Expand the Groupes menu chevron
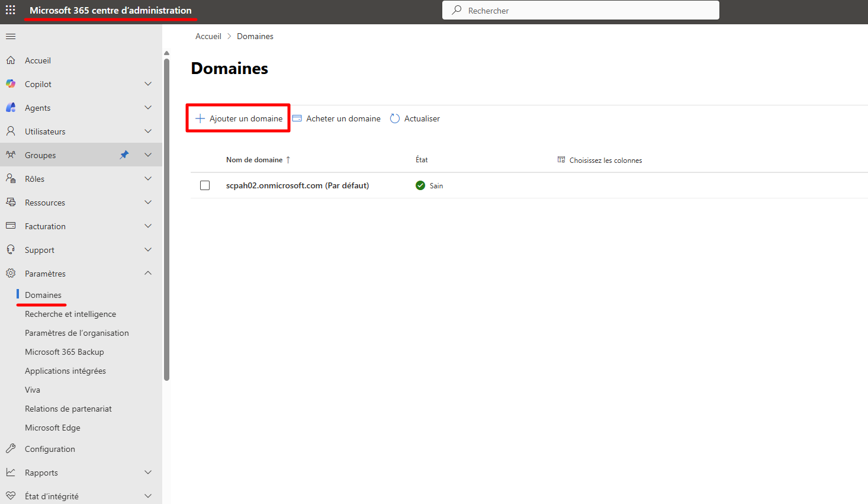The width and height of the screenshot is (868, 504). tap(148, 155)
